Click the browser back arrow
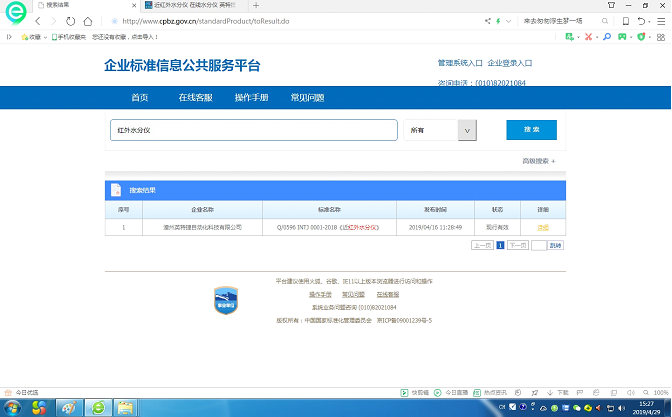The image size is (672, 417). [38, 21]
